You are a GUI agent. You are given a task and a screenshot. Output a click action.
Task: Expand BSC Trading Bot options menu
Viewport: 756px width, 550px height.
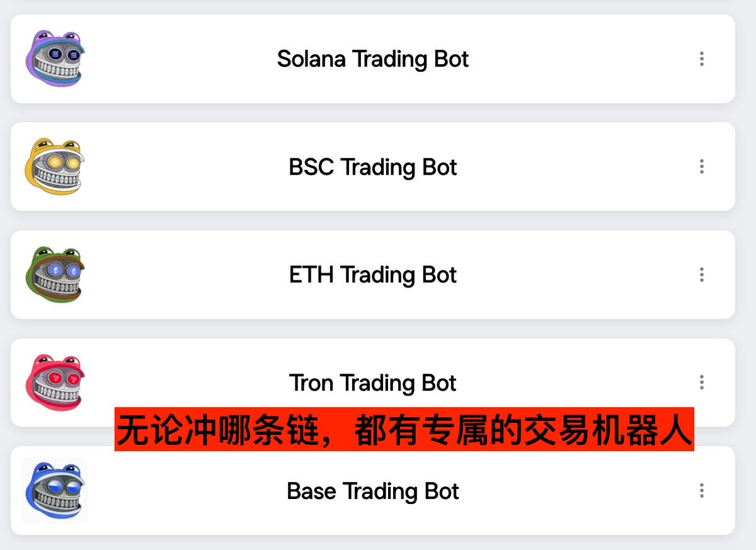701,167
